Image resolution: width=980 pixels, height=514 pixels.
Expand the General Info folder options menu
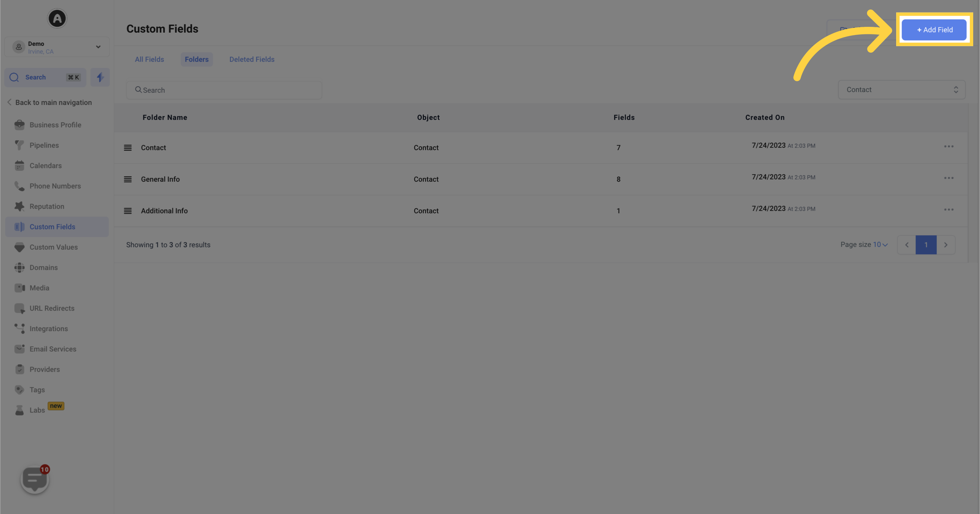point(948,178)
